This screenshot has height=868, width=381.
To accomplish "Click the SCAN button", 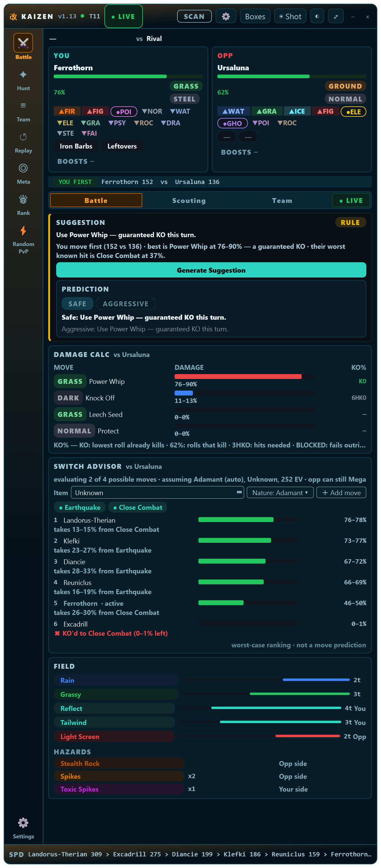I will click(x=194, y=16).
